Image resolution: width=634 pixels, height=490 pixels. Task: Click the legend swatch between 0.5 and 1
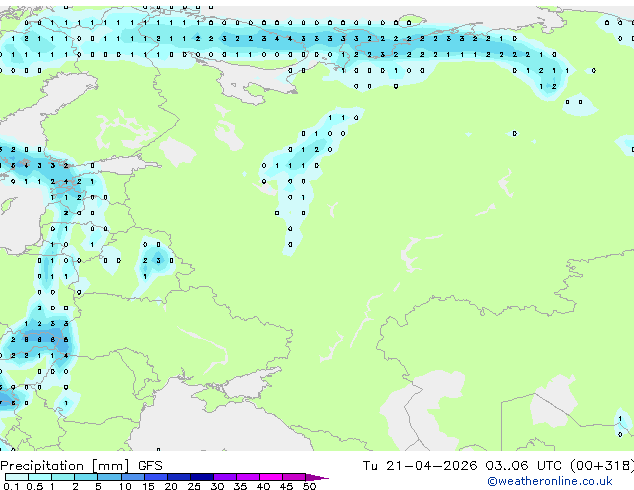(x=40, y=477)
